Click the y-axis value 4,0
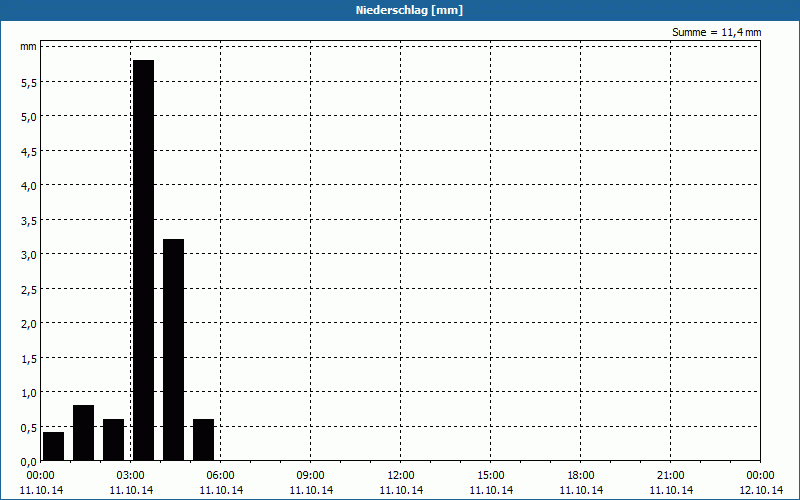Image resolution: width=800 pixels, height=500 pixels. point(29,186)
